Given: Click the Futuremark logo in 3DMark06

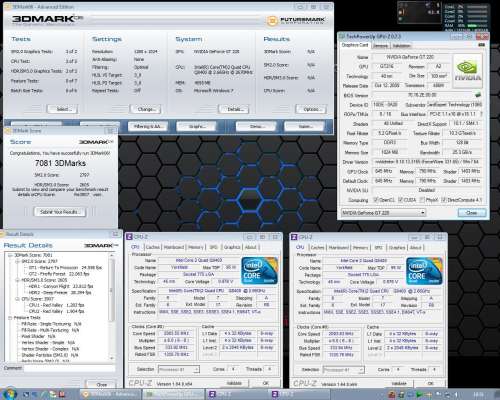Looking at the screenshot, I should click(295, 21).
